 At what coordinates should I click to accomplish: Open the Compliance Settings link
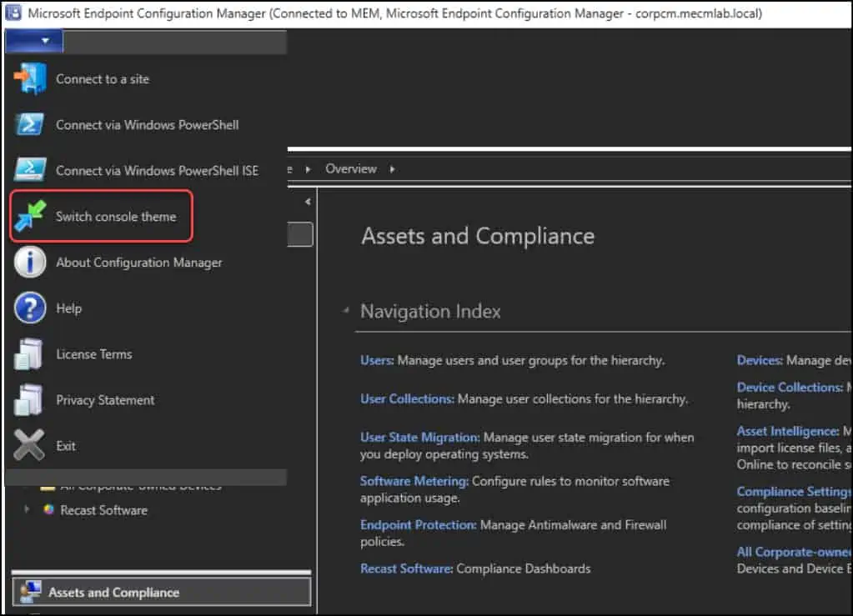[x=793, y=491]
